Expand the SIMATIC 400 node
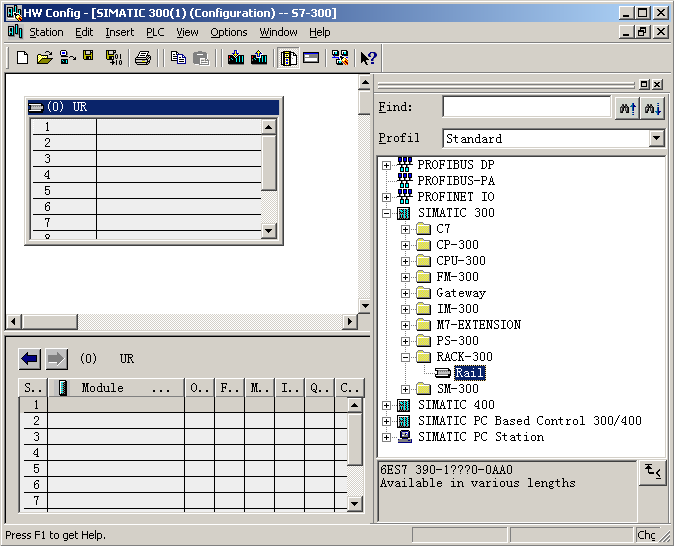Image resolution: width=675 pixels, height=547 pixels. [x=387, y=405]
